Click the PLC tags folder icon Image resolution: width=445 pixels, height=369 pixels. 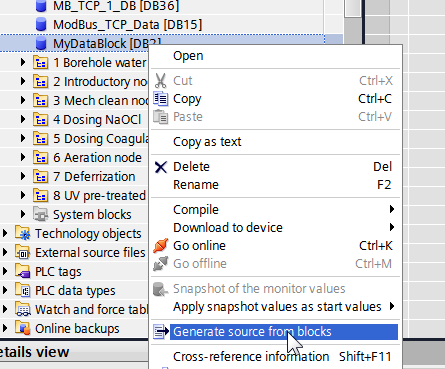[x=23, y=271]
